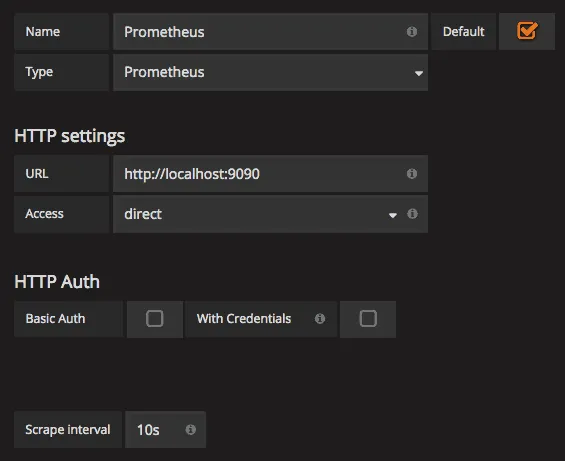The image size is (565, 461).
Task: Click the HTTP settings heading
Action: 70,136
